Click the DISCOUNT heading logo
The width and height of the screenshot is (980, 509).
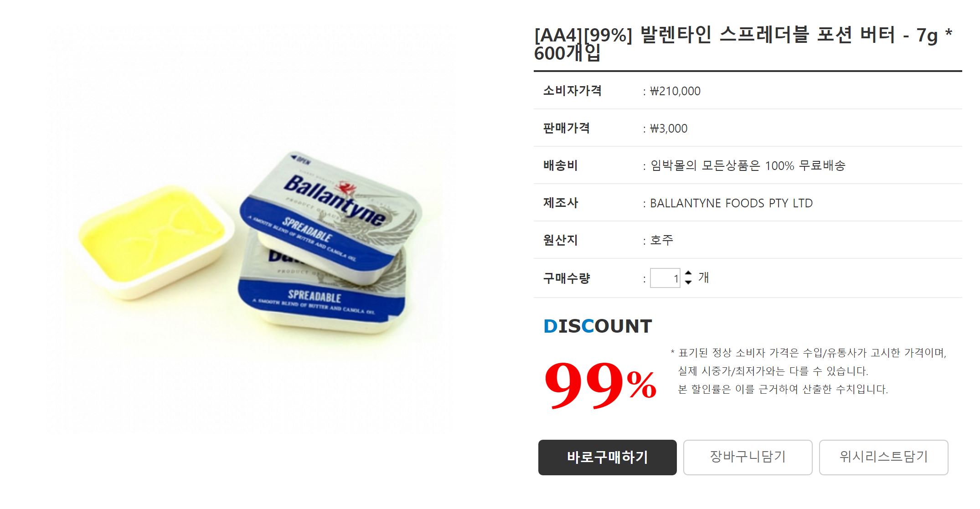[598, 326]
